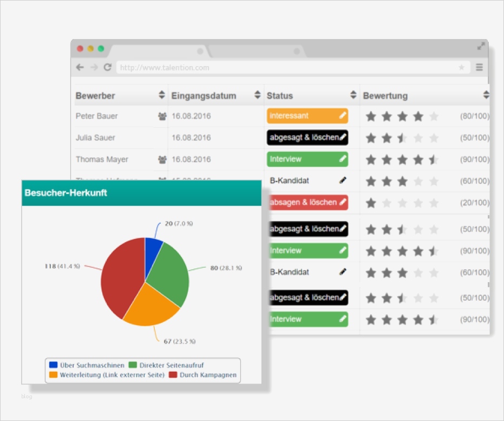This screenshot has width=504, height=421.
Task: Click the Besucher-Herkunft panel header
Action: click(141, 193)
